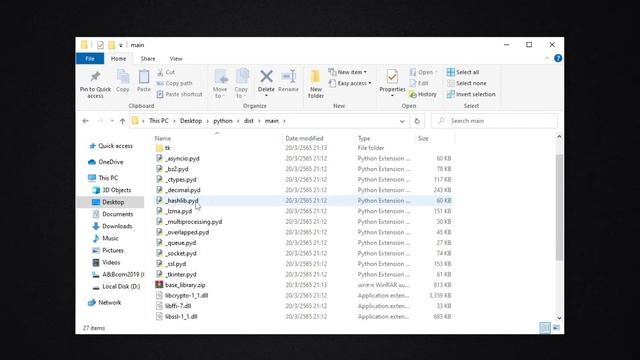
Task: Expand the New item dropdown
Action: pyautogui.click(x=348, y=72)
